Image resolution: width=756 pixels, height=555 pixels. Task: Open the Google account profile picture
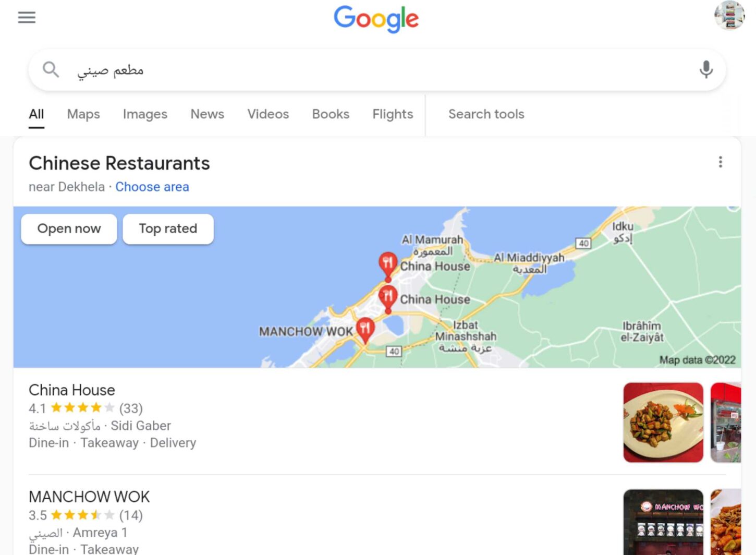pyautogui.click(x=729, y=16)
